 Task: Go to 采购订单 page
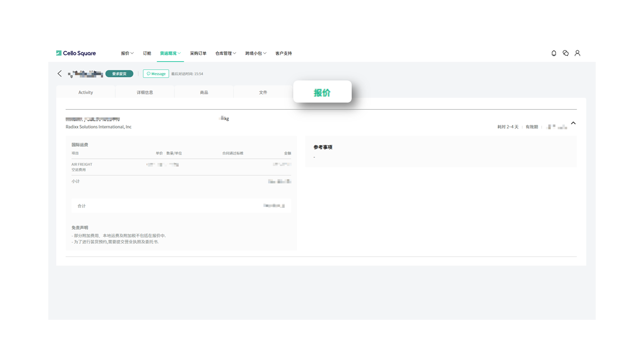198,53
